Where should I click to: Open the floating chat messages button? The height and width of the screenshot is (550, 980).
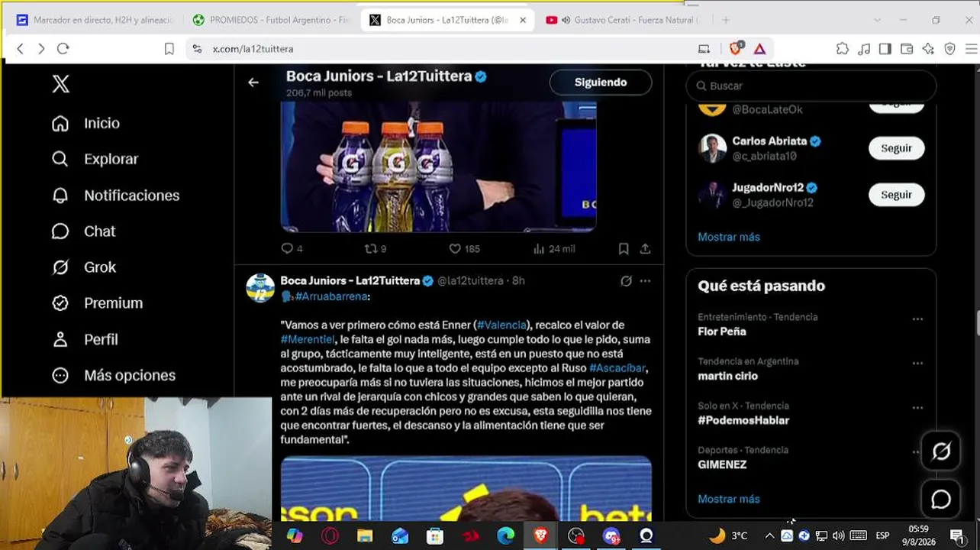click(941, 499)
